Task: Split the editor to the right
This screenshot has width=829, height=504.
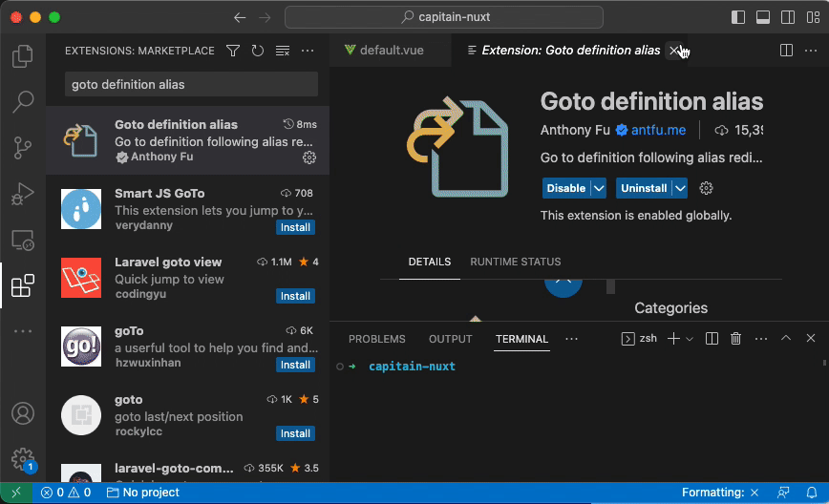Action: pyautogui.click(x=786, y=51)
